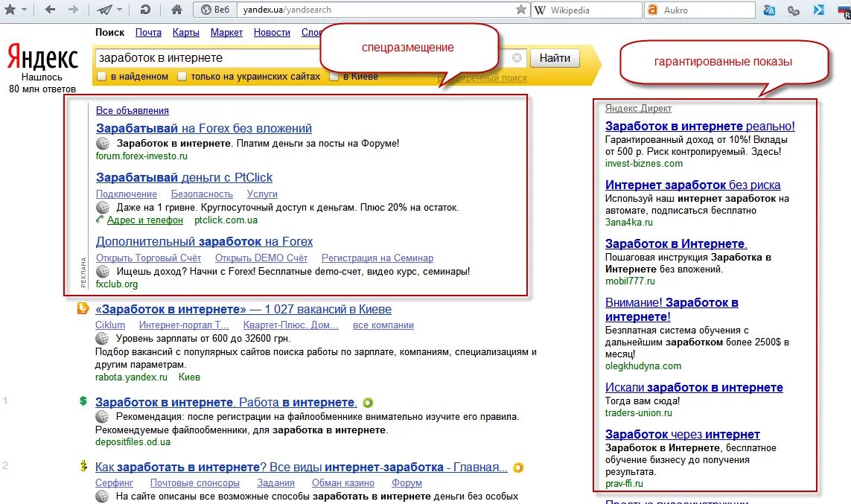Clear the search query with the X icon
Screen dimensions: 851x504
click(517, 58)
